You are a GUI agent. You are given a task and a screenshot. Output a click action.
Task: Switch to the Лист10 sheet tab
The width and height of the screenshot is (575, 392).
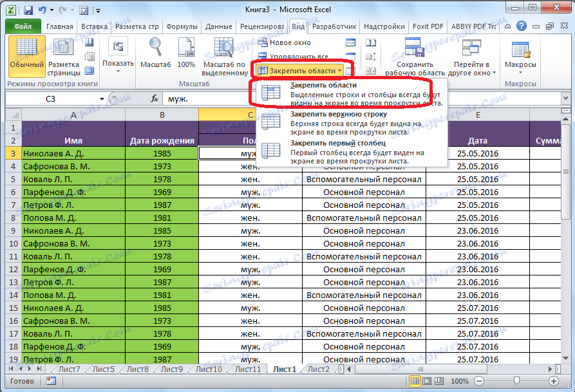208,369
